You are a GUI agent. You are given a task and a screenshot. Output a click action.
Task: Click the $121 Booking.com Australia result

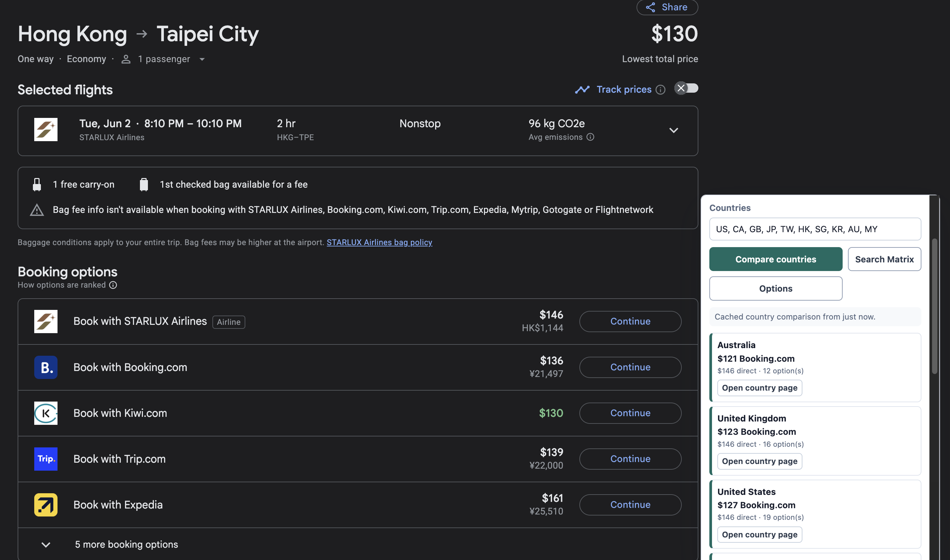[756, 358]
